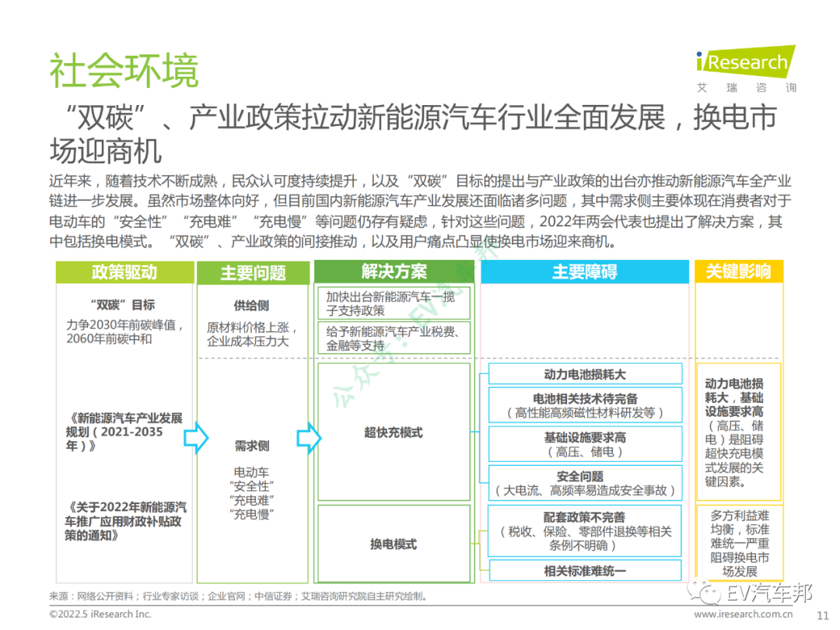The height and width of the screenshot is (630, 840).
Task: Open the 关键影响 column header
Action: point(737,272)
